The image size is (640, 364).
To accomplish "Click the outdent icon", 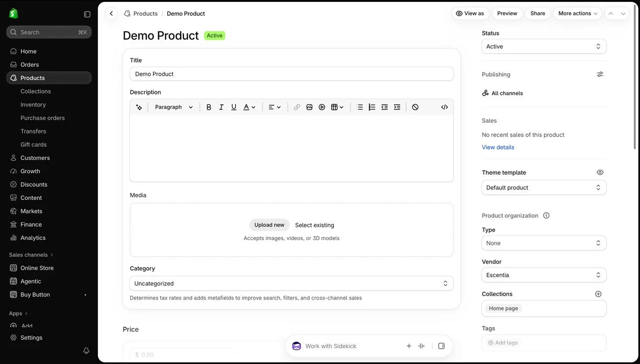I will 384,107.
